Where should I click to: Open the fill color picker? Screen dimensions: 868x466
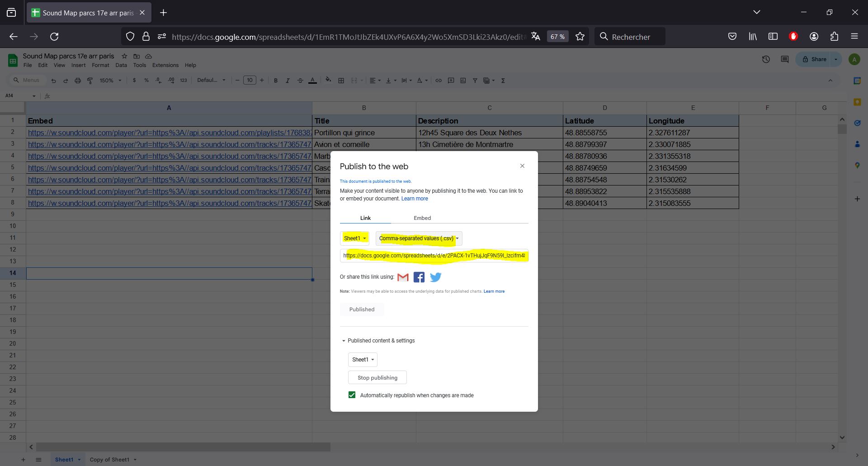point(328,80)
